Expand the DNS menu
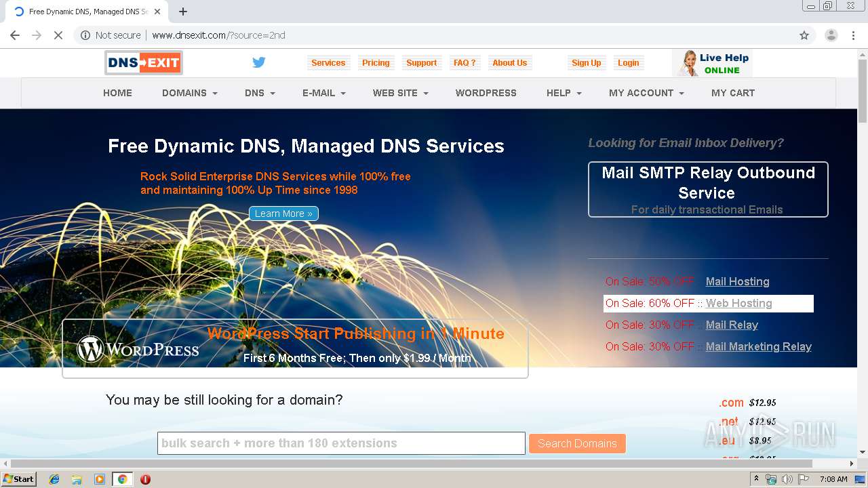Image resolution: width=868 pixels, height=488 pixels. click(260, 93)
